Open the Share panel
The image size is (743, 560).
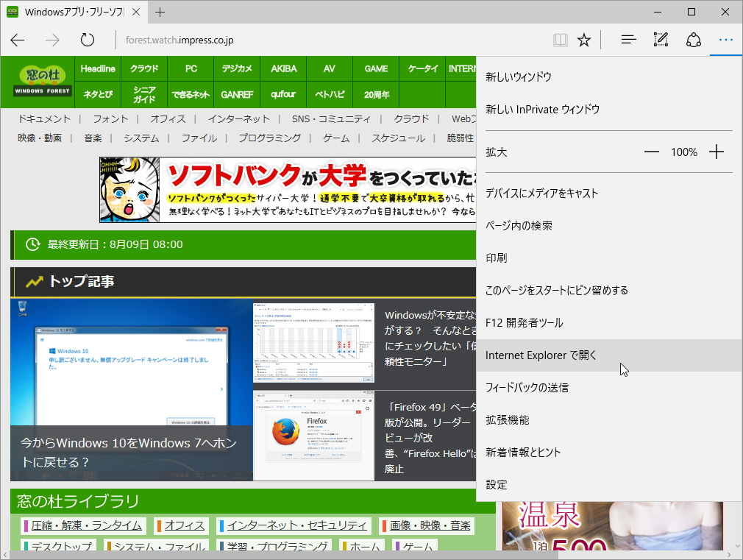tap(693, 40)
